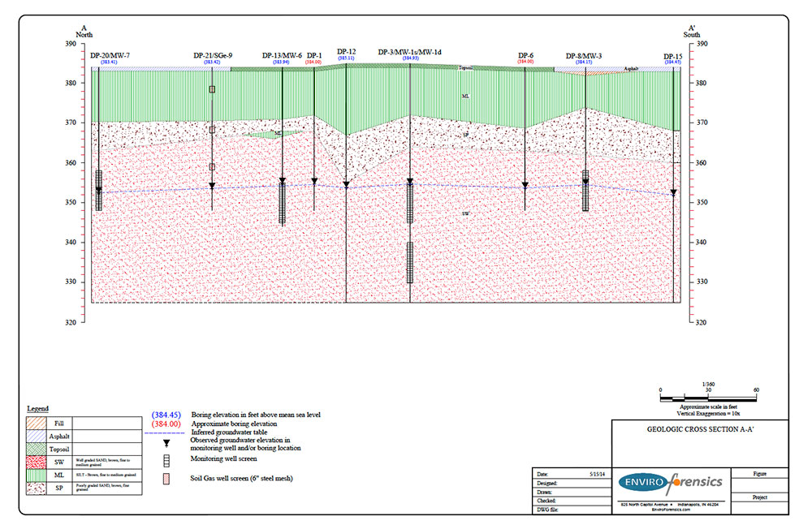Click the SP sand pattern swatch in legend
Viewport: 812px width, 525px height.
coord(37,488)
